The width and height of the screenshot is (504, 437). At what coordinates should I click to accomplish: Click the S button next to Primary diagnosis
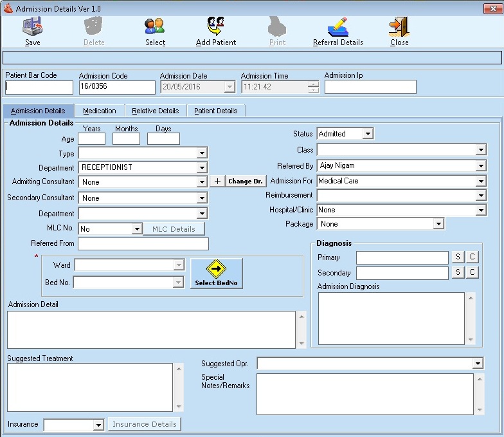point(458,257)
